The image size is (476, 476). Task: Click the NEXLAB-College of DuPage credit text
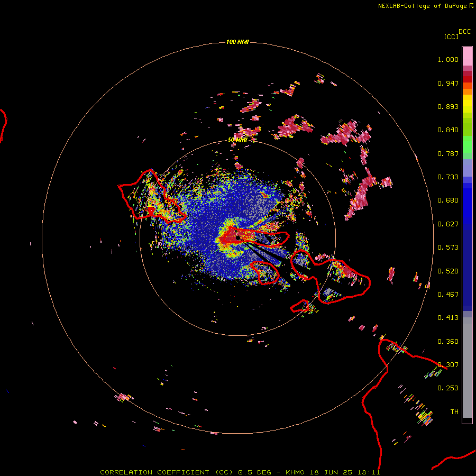pyautogui.click(x=423, y=6)
